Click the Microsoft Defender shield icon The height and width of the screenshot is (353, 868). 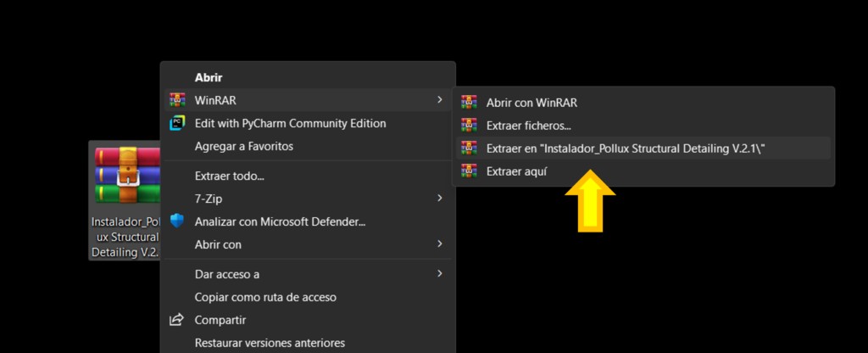click(x=177, y=221)
